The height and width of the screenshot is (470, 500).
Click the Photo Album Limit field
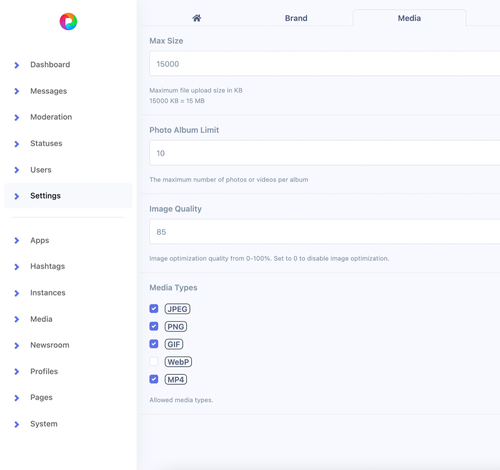(x=325, y=153)
